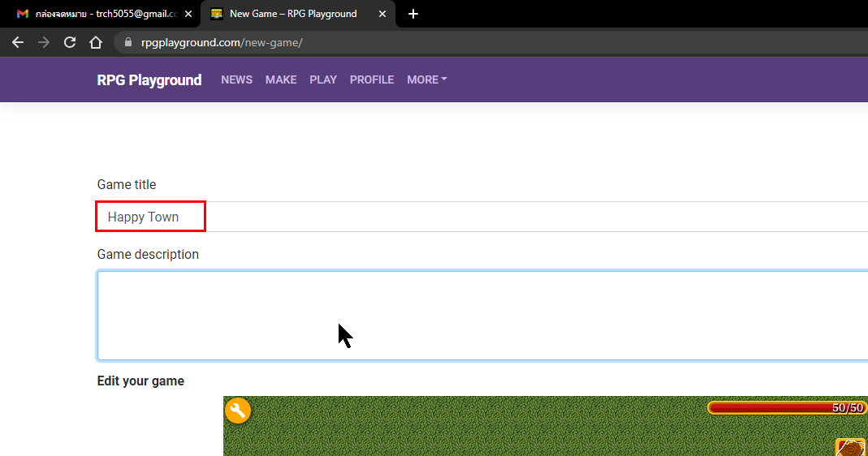This screenshot has height=456, width=868.
Task: Click the Game description label
Action: (x=148, y=254)
